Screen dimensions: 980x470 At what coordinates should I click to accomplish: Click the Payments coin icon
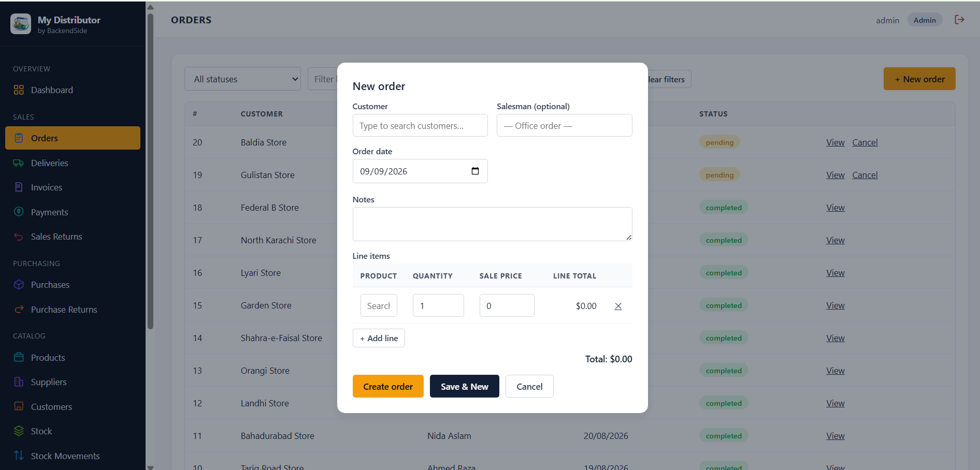coord(19,212)
